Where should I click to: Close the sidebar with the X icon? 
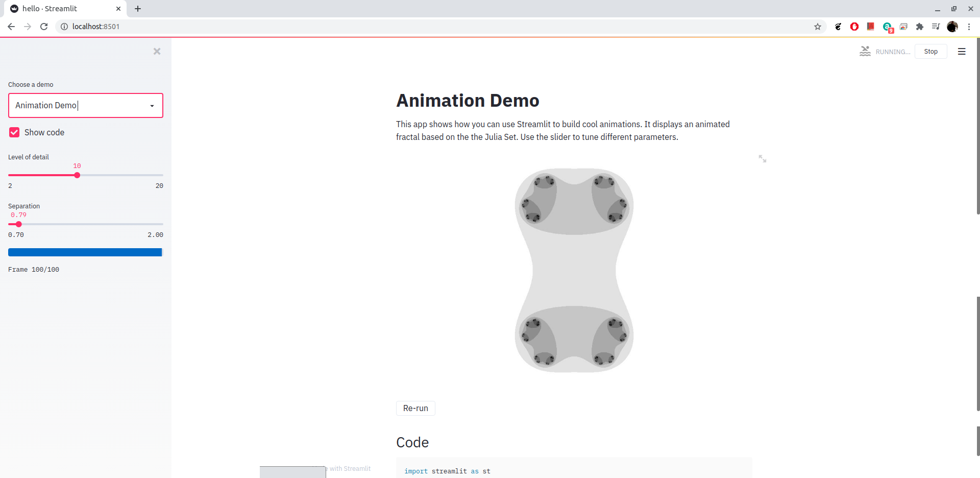pyautogui.click(x=157, y=51)
